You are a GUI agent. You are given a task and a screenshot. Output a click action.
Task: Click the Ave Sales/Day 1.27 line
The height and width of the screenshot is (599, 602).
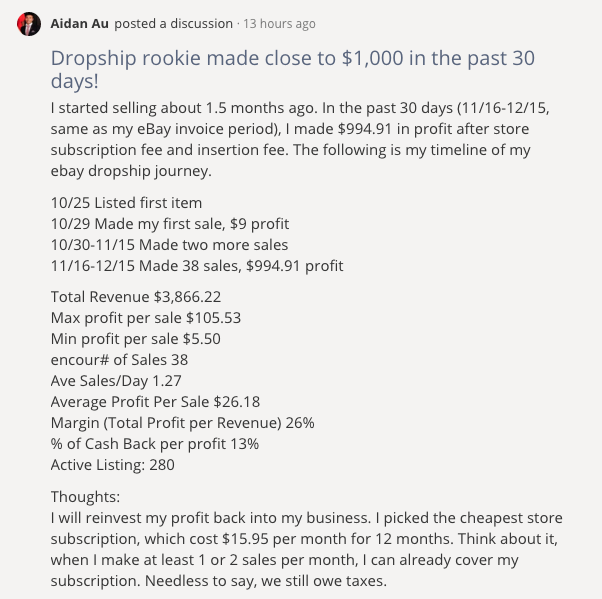[x=116, y=381]
